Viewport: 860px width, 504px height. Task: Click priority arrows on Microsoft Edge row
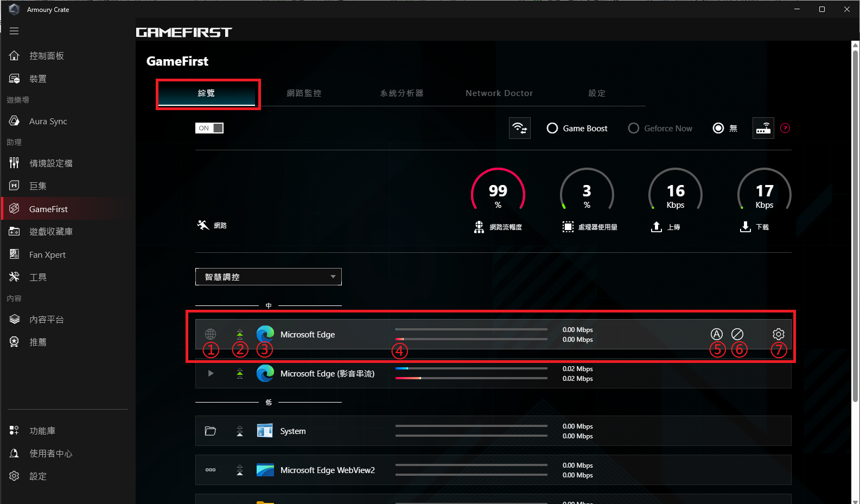click(240, 334)
